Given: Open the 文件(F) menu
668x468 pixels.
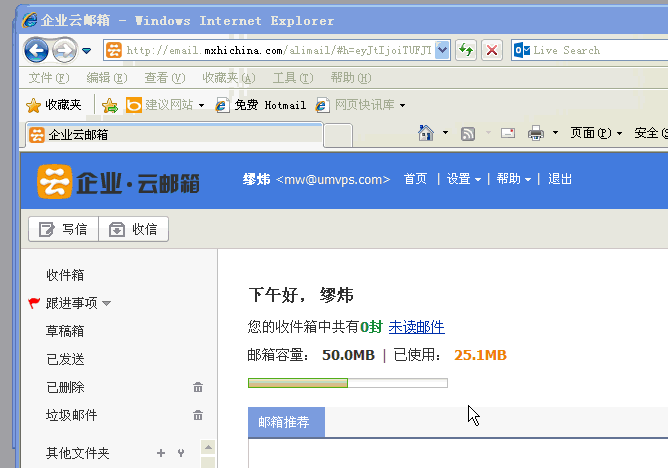Looking at the screenshot, I should coord(49,78).
